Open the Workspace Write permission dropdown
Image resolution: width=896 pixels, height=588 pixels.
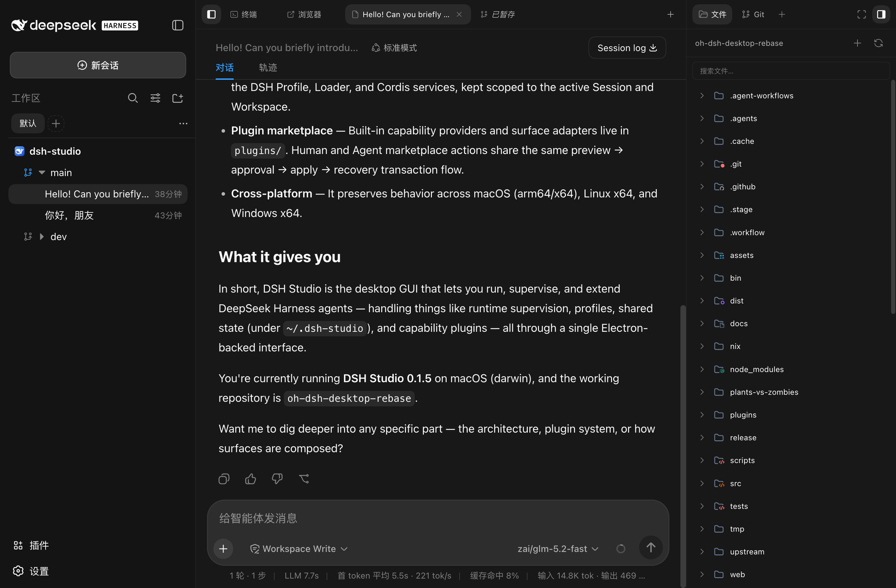tap(299, 549)
